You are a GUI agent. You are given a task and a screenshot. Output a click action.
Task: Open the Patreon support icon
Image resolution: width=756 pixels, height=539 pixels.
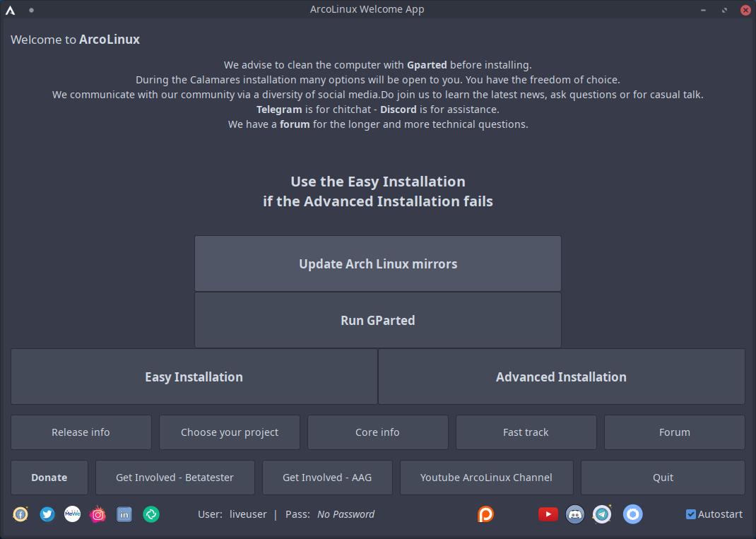[x=485, y=514]
